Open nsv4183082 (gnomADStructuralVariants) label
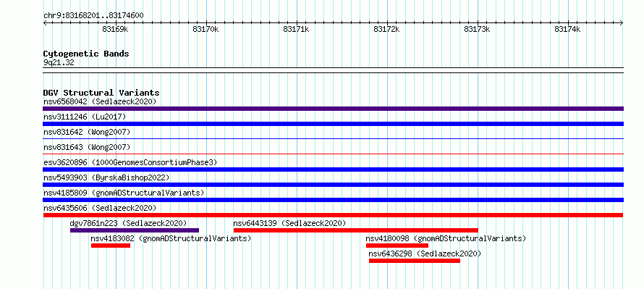The width and height of the screenshot is (644, 289). [x=171, y=238]
